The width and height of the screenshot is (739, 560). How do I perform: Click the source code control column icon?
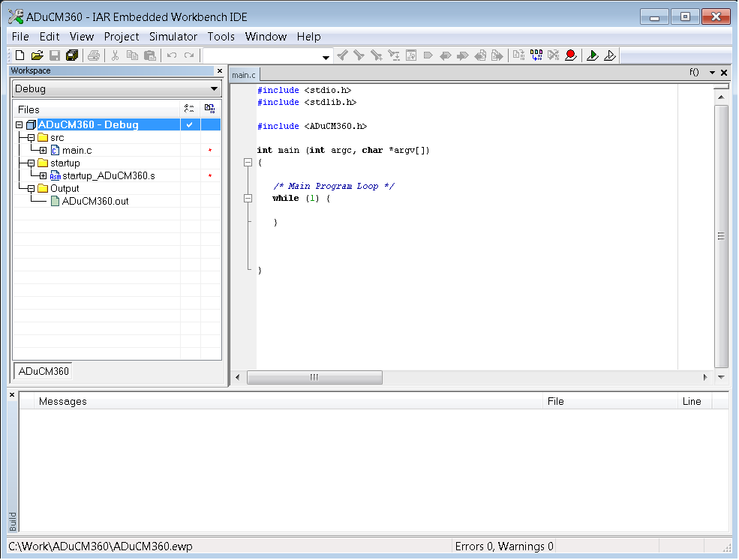189,109
